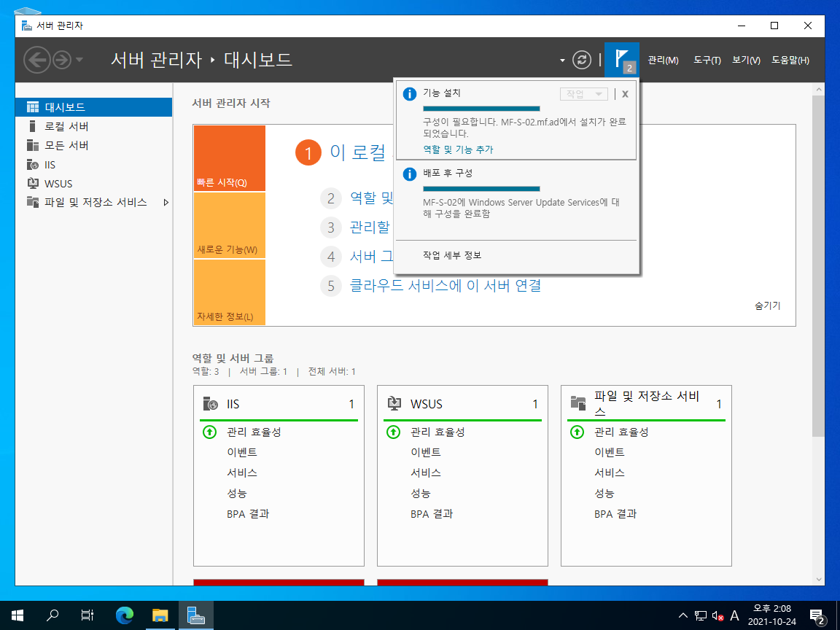Select 모든 서버 in the sidebar

[x=94, y=145]
